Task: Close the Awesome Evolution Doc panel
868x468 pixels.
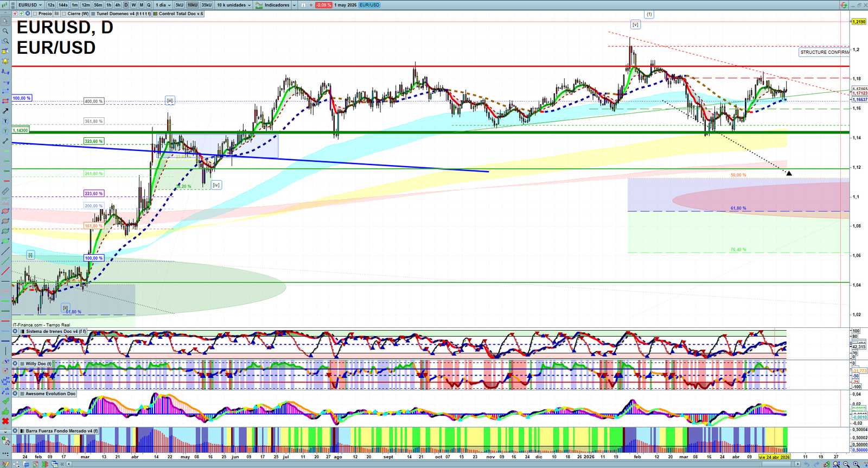Action: click(15, 394)
